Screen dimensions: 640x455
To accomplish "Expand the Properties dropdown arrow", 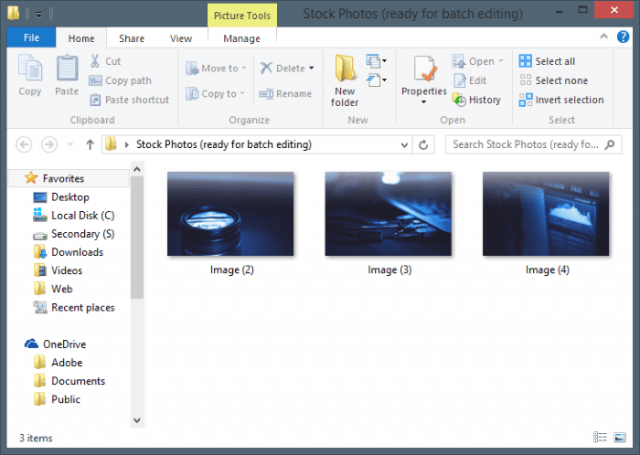I will 424,102.
